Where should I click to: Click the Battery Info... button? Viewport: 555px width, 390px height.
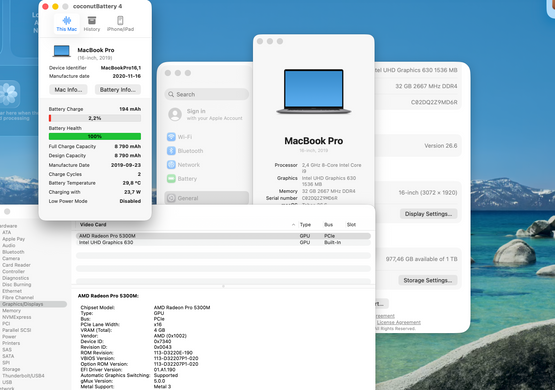pyautogui.click(x=118, y=90)
